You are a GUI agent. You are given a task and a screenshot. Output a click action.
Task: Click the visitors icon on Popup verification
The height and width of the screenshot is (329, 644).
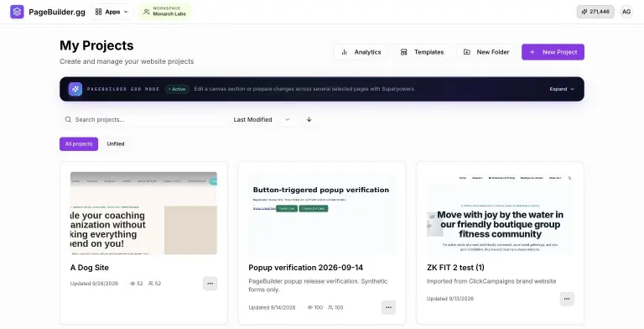[330, 307]
